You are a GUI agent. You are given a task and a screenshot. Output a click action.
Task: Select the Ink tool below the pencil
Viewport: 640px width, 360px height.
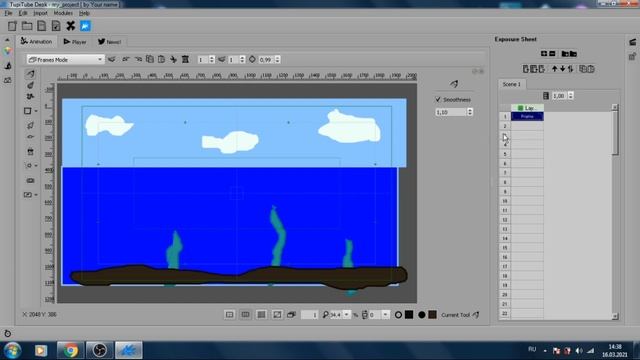pyautogui.click(x=31, y=85)
